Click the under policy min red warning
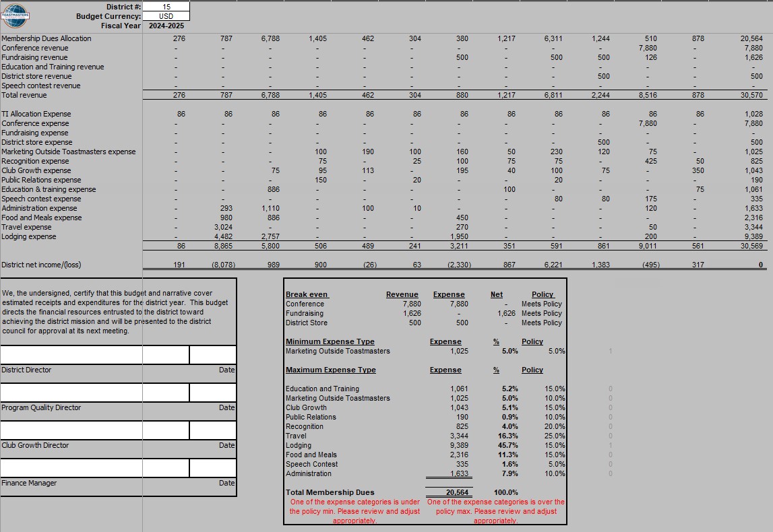The height and width of the screenshot is (532, 773). click(x=355, y=511)
